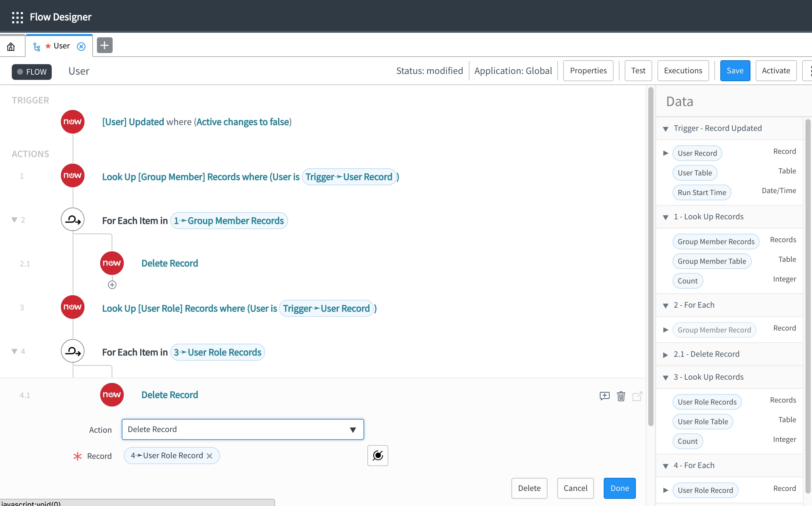Confirm the action with Done
812x506 pixels.
(x=619, y=488)
